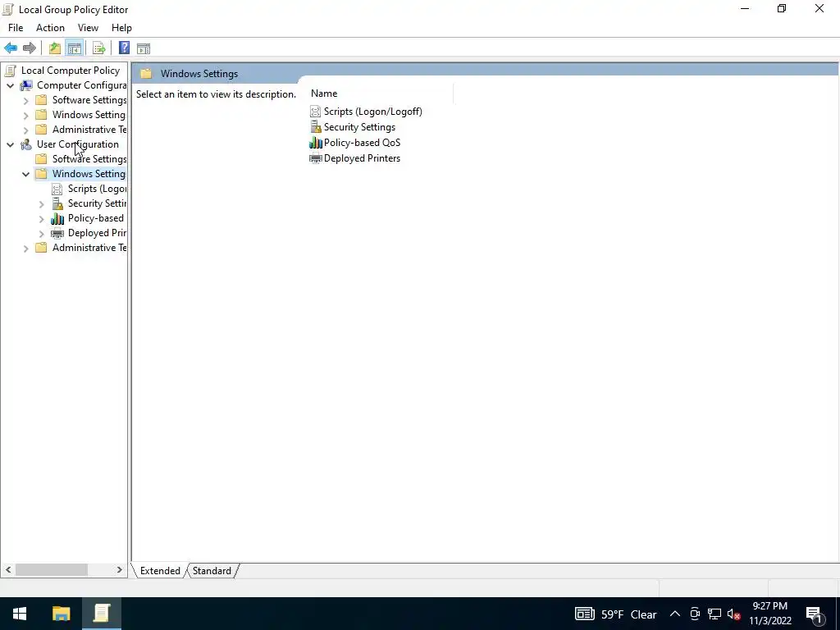Viewport: 840px width, 630px height.
Task: Select Policy-based QoS icon in Name list
Action: pyautogui.click(x=316, y=143)
